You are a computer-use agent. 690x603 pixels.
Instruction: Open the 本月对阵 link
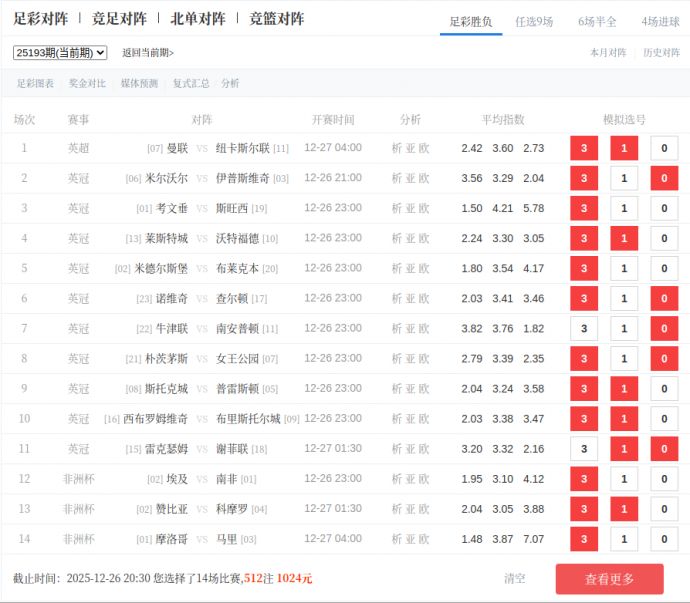click(x=608, y=53)
